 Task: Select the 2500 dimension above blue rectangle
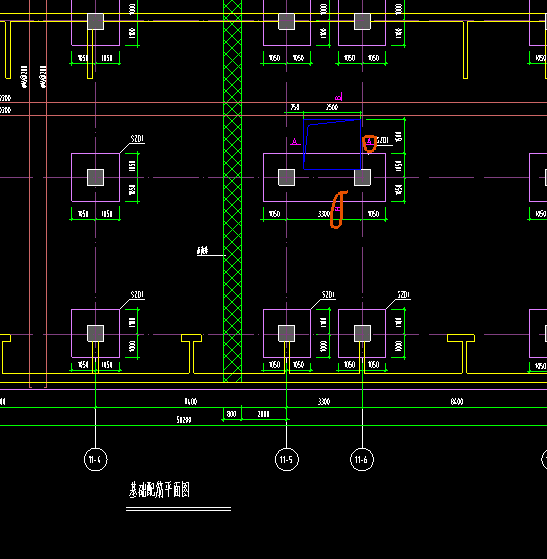[x=332, y=107]
